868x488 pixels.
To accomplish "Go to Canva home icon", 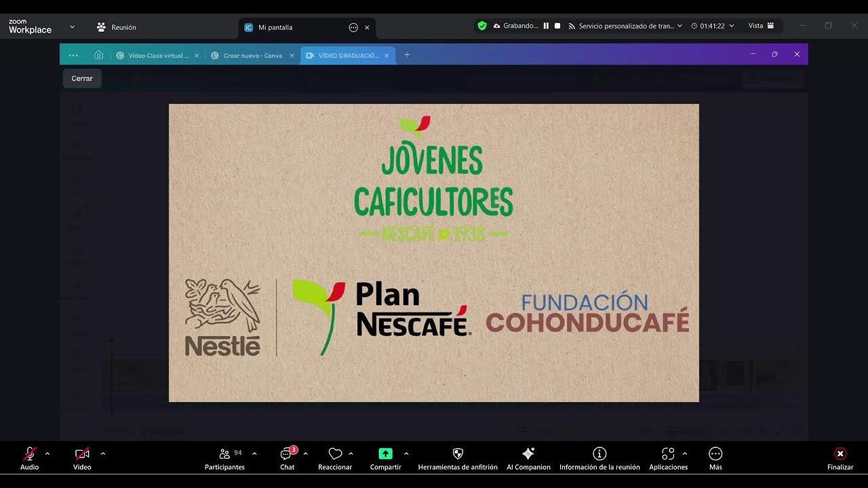I will pos(98,55).
